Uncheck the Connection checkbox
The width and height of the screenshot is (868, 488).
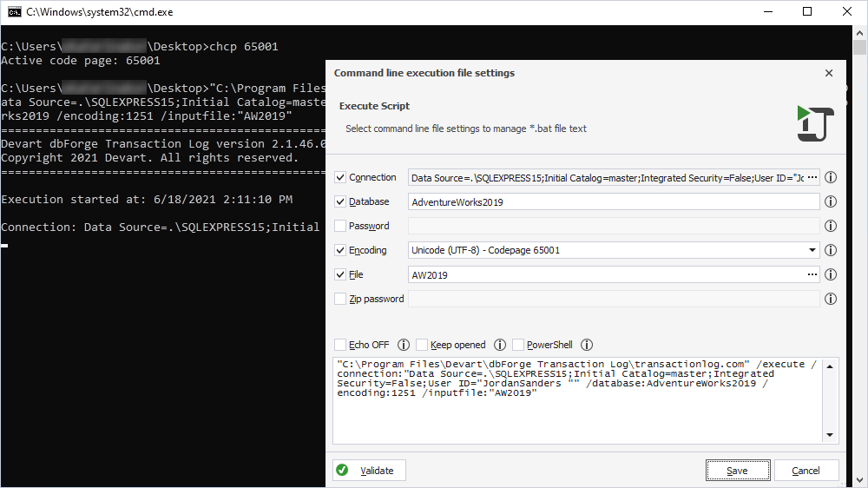340,177
